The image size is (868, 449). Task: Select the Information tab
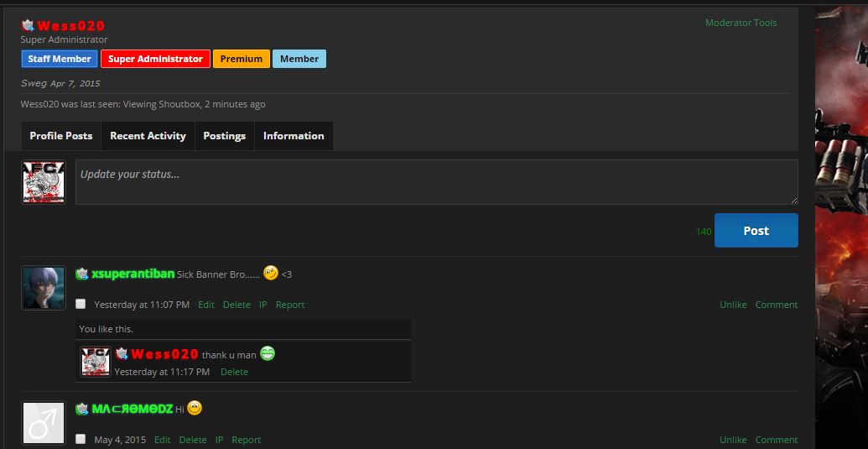click(x=294, y=136)
